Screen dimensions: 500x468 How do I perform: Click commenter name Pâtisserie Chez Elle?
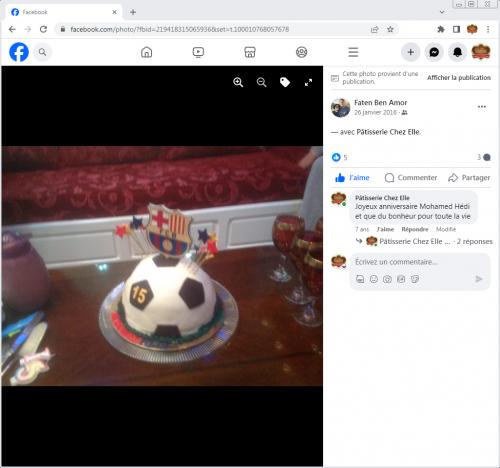tap(382, 198)
